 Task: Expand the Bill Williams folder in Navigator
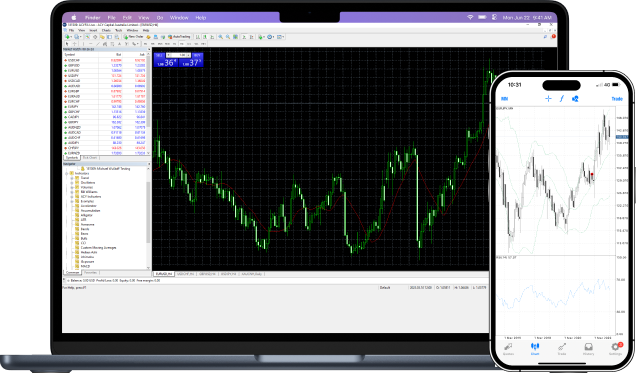[72, 192]
